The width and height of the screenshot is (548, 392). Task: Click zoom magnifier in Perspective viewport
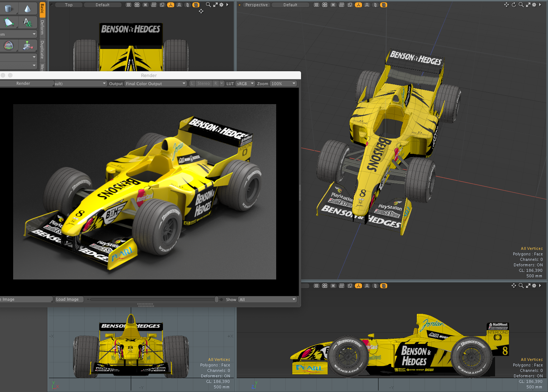(x=521, y=5)
